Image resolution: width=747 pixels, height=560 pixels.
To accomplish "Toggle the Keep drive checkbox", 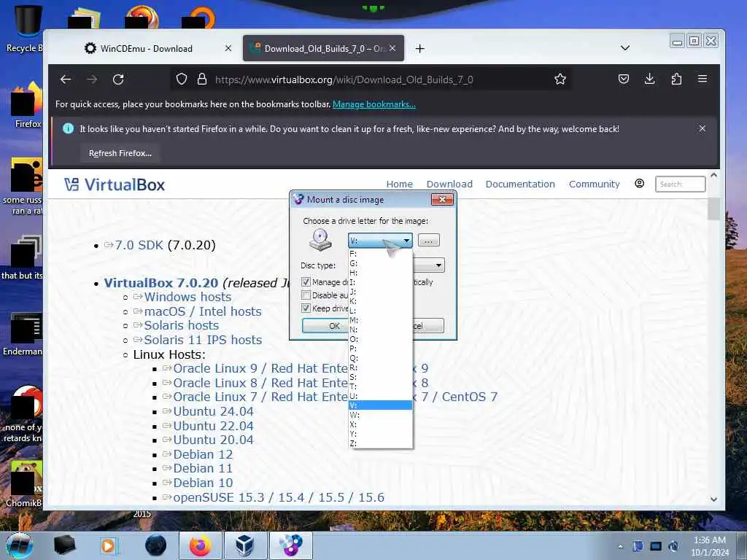I will click(306, 308).
